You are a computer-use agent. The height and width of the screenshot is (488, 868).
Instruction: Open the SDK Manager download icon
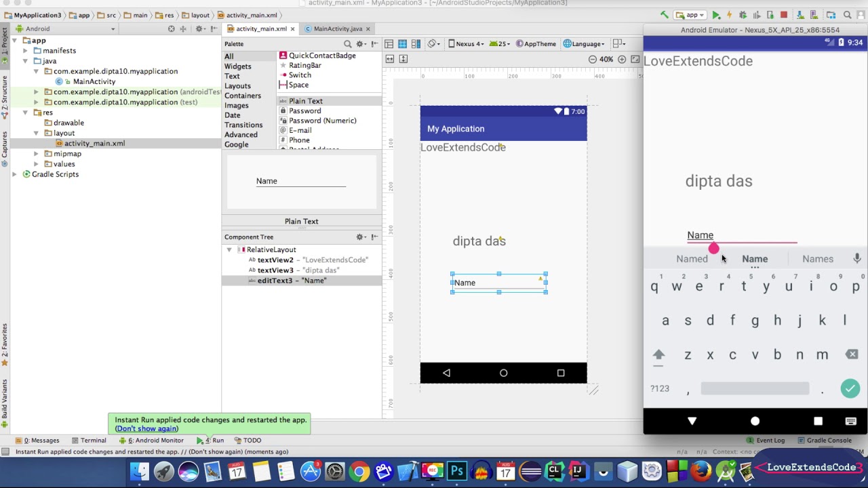[800, 15]
